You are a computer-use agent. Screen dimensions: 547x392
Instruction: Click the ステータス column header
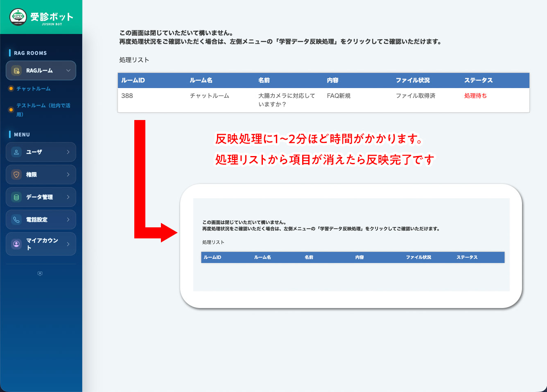pos(478,80)
